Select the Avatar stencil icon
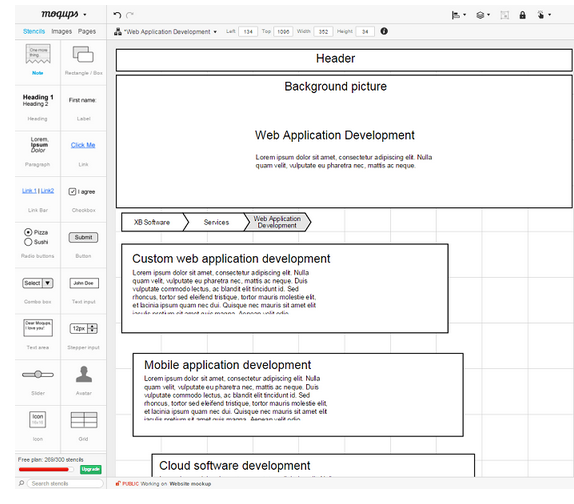The width and height of the screenshot is (574, 504). point(84,374)
